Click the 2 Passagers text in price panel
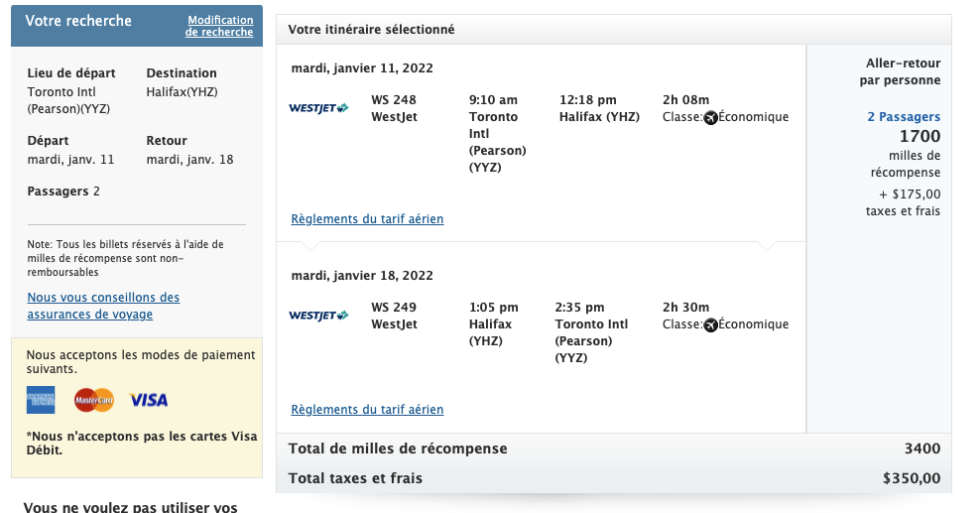 tap(904, 117)
